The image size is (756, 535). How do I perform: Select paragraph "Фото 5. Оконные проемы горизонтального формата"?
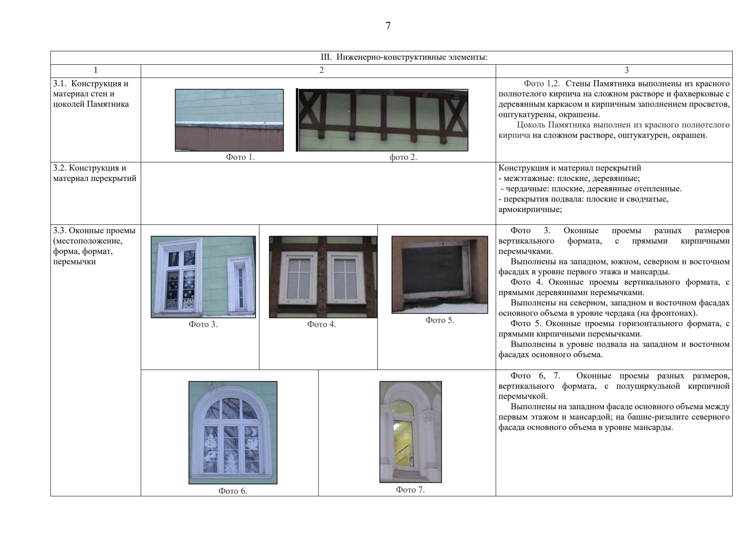click(614, 329)
